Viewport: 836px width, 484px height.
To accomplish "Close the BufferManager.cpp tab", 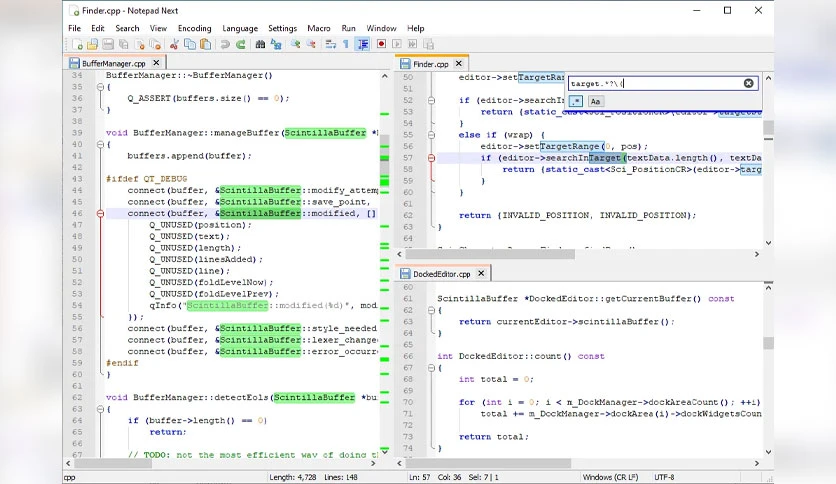I will click(x=156, y=63).
